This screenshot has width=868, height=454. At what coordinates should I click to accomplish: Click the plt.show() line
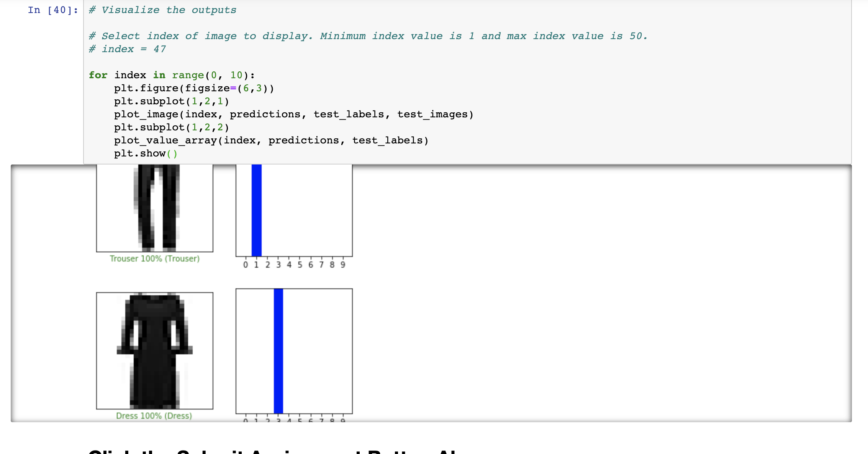(x=146, y=153)
